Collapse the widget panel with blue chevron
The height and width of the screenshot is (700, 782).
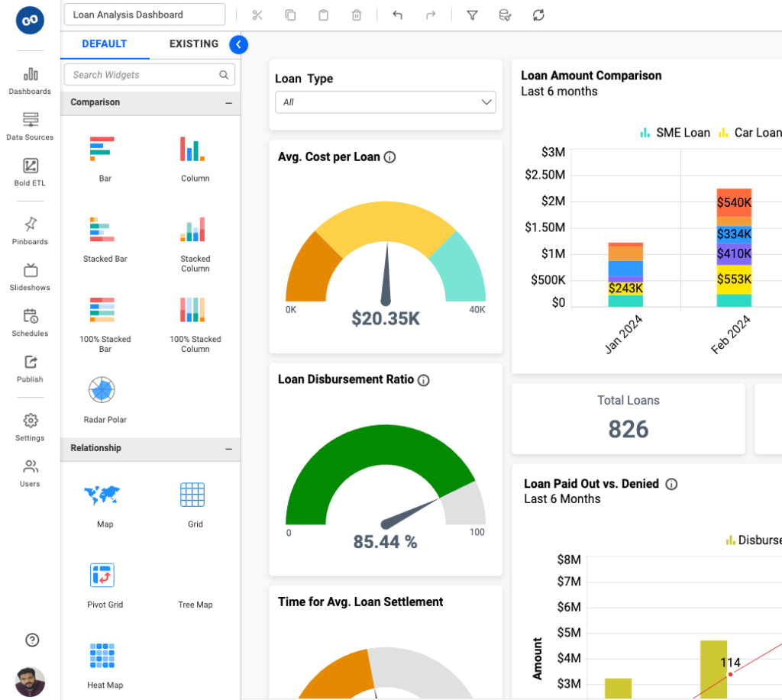pos(238,44)
